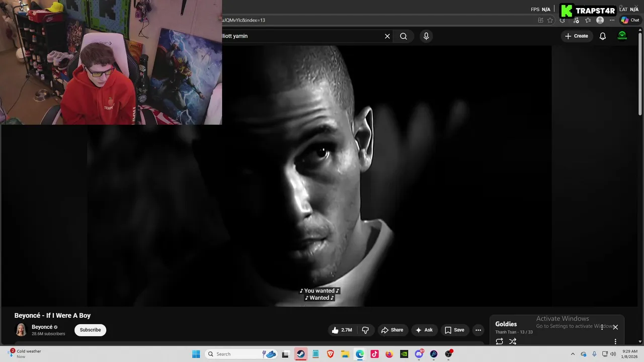The height and width of the screenshot is (362, 644).
Task: Open TikTok from the taskbar
Action: pyautogui.click(x=374, y=354)
